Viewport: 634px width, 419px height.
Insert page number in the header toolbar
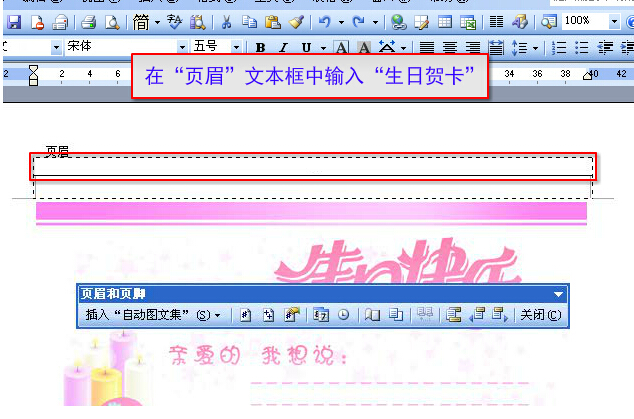[246, 314]
